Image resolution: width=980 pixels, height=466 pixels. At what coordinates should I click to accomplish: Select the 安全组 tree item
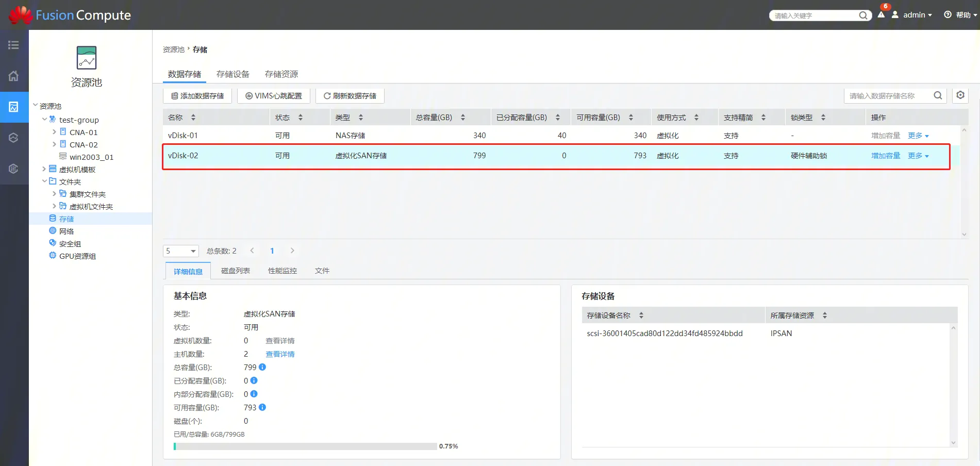(70, 244)
